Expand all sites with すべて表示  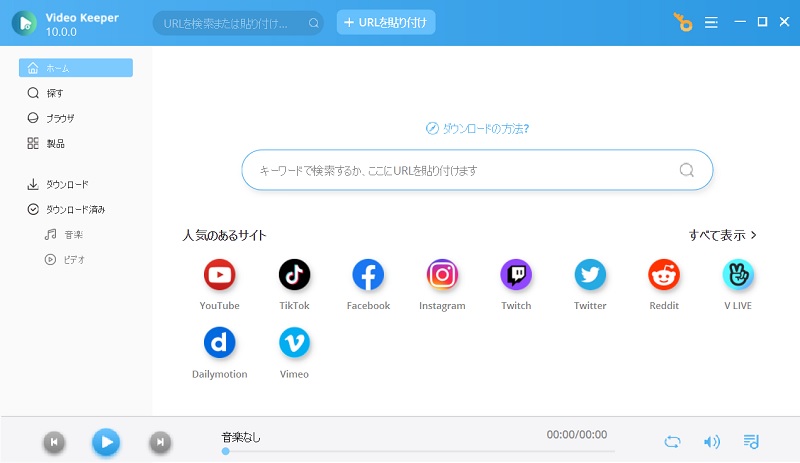click(x=722, y=235)
